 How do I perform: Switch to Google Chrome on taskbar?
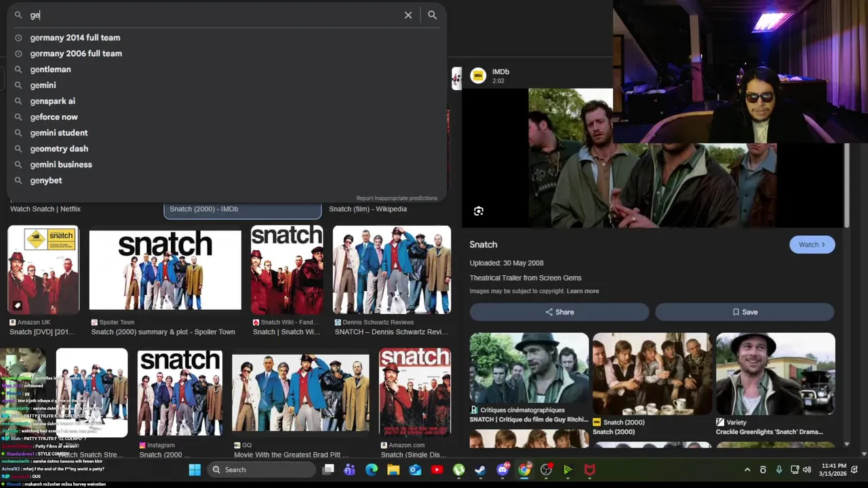pyautogui.click(x=524, y=470)
